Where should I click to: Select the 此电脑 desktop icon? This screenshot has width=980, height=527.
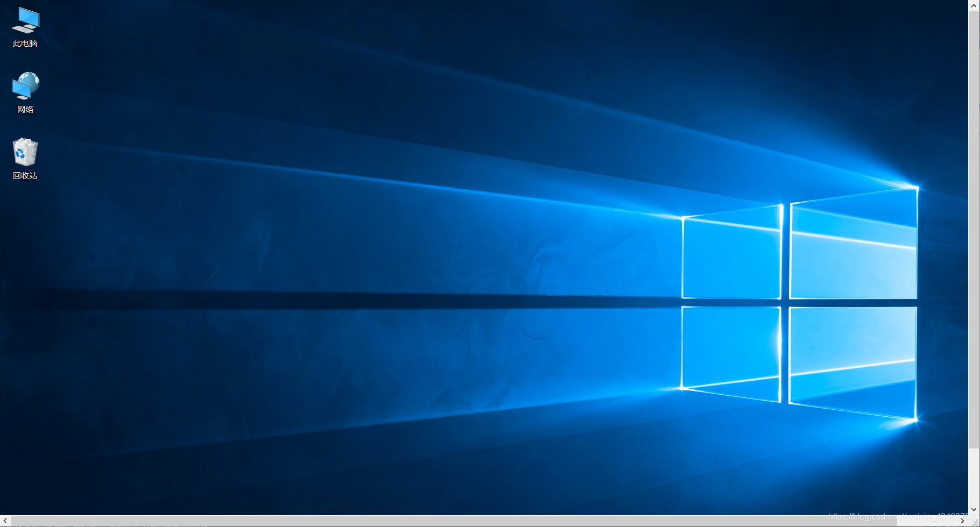(25, 27)
